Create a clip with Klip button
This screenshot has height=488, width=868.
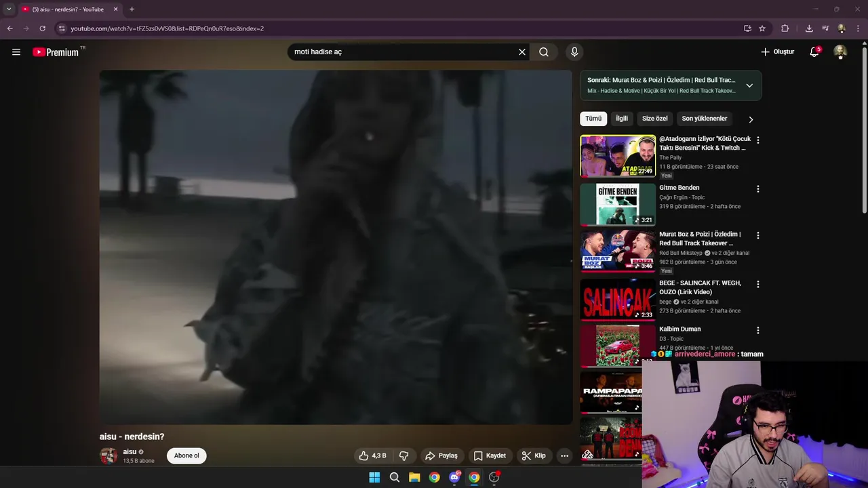pyautogui.click(x=534, y=455)
